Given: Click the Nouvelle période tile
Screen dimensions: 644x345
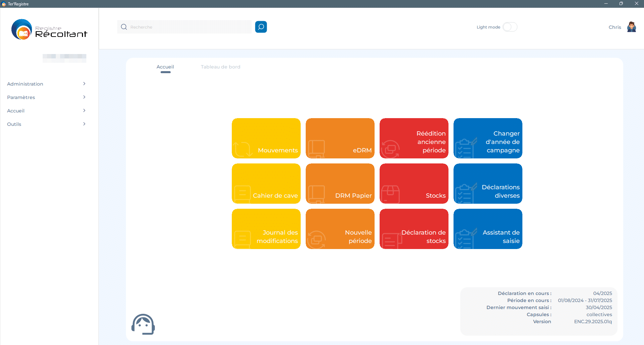Looking at the screenshot, I should tap(340, 229).
